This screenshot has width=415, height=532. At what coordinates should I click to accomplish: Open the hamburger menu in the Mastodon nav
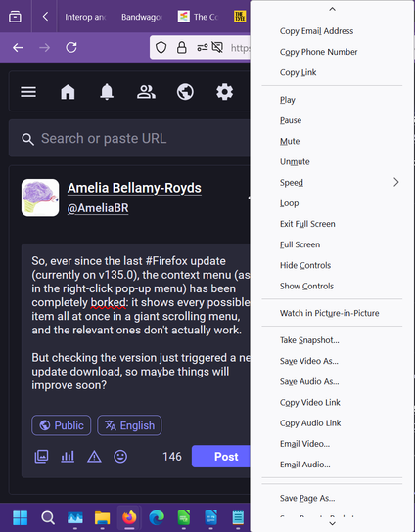pyautogui.click(x=28, y=92)
